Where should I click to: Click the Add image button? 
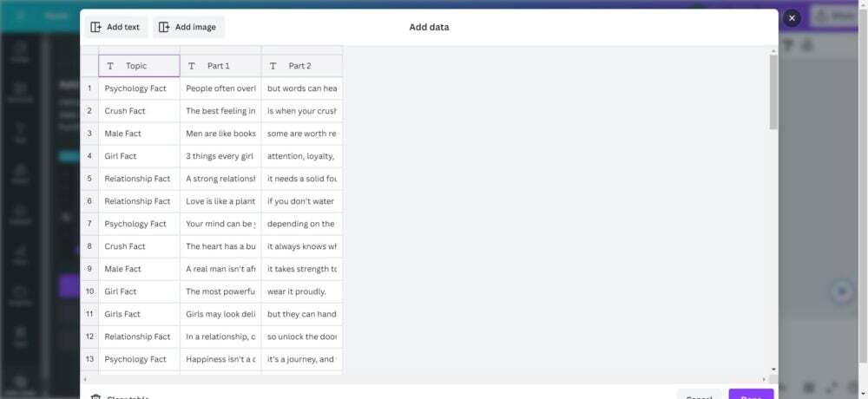point(188,27)
